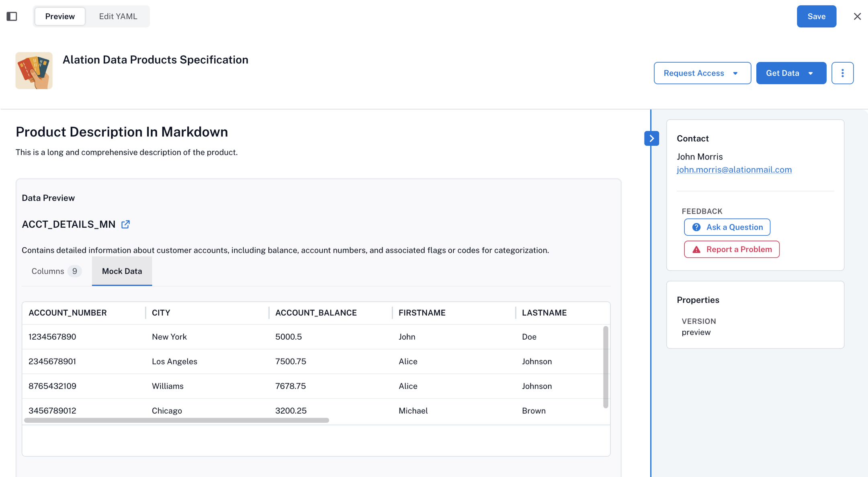
Task: Close the specification view with the X icon
Action: (x=858, y=16)
